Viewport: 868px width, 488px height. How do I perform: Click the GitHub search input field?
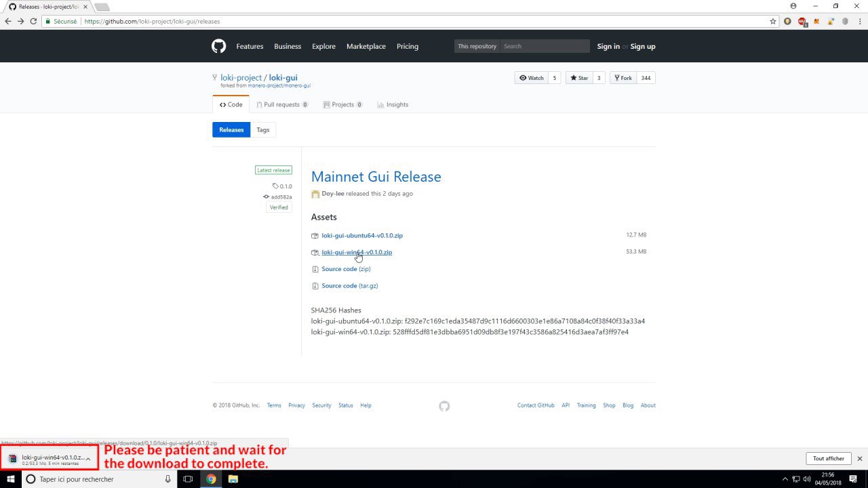545,46
